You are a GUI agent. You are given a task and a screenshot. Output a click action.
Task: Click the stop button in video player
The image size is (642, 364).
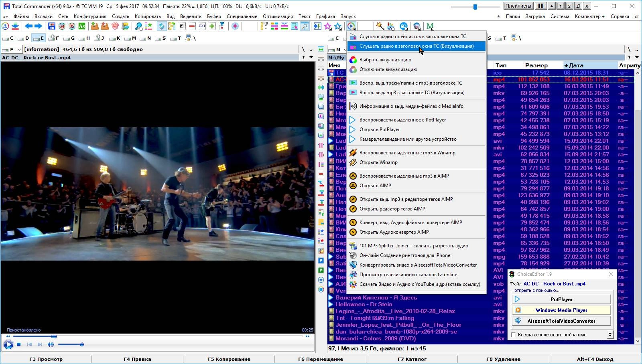18,344
